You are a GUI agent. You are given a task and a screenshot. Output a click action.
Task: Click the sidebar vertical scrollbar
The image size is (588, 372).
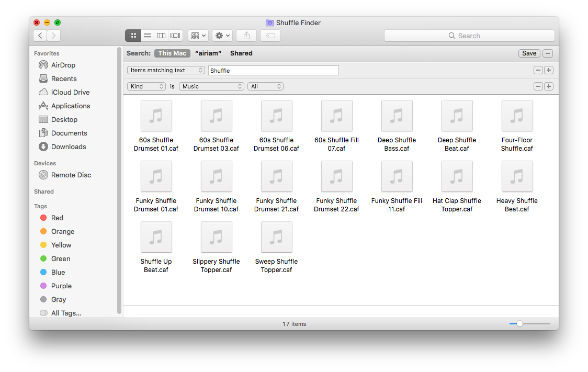(x=119, y=180)
